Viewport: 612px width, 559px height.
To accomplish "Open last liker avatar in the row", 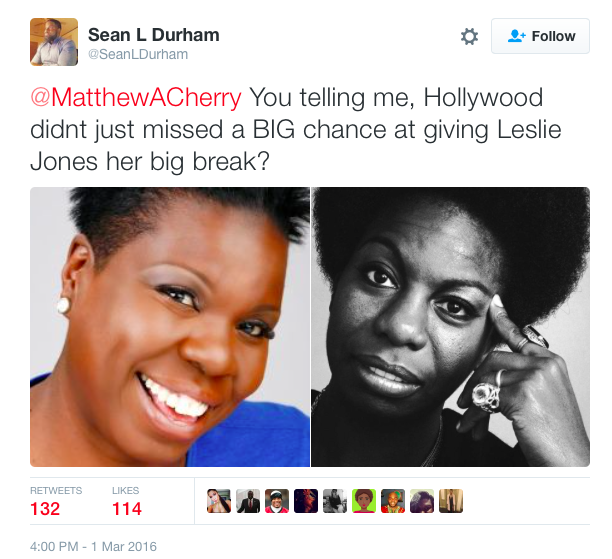I will (x=451, y=501).
